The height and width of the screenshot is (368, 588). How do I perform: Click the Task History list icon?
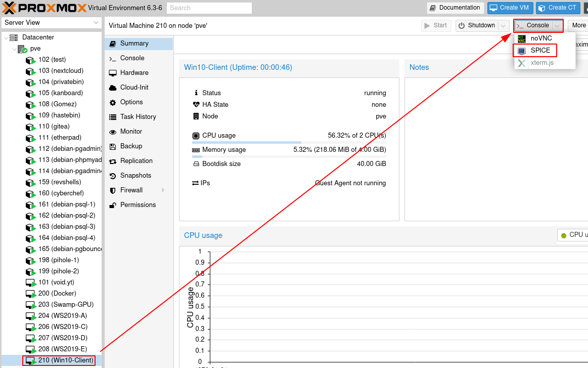tap(113, 117)
